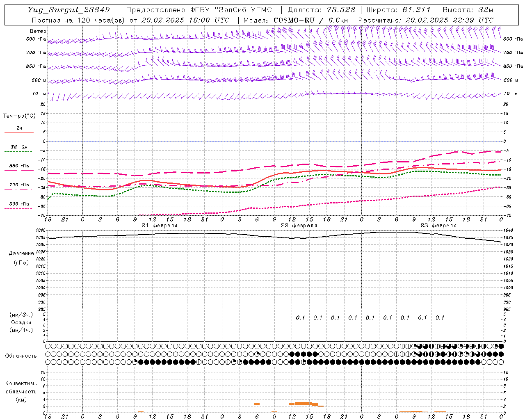Screen dimensions: 525x420
Task: Click the forecast line Прогноз на 120 часа(ов)
Action: click(78, 20)
